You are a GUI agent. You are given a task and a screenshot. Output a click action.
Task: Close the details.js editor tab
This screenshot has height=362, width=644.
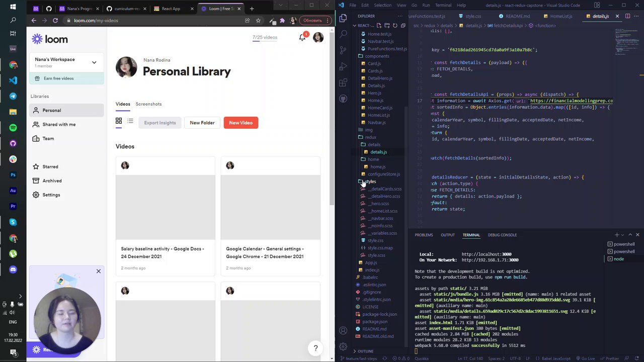click(x=617, y=16)
